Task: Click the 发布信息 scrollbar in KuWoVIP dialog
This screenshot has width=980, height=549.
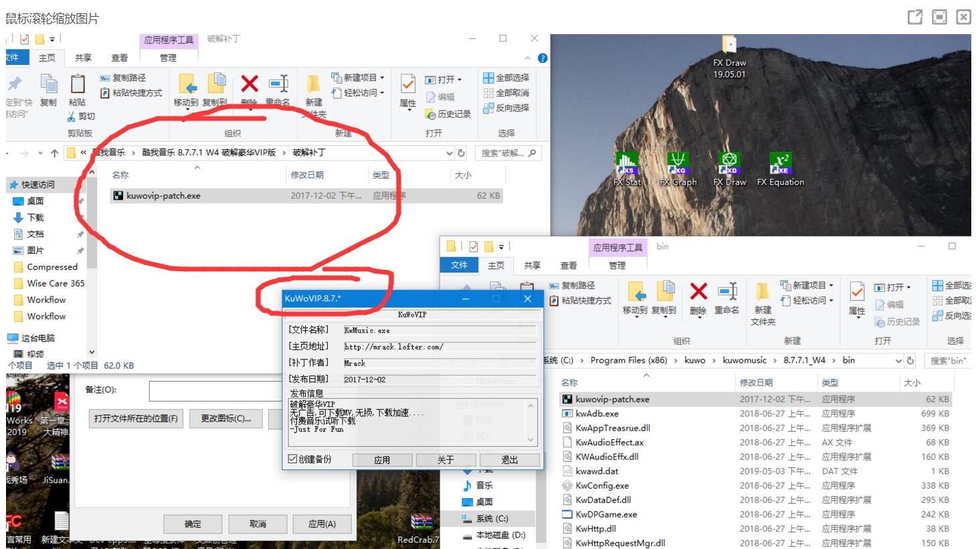Action: tap(531, 422)
